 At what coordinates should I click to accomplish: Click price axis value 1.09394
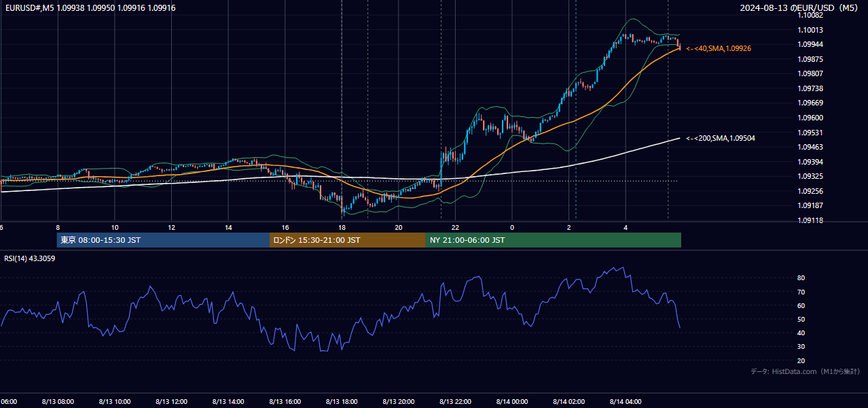pyautogui.click(x=810, y=162)
